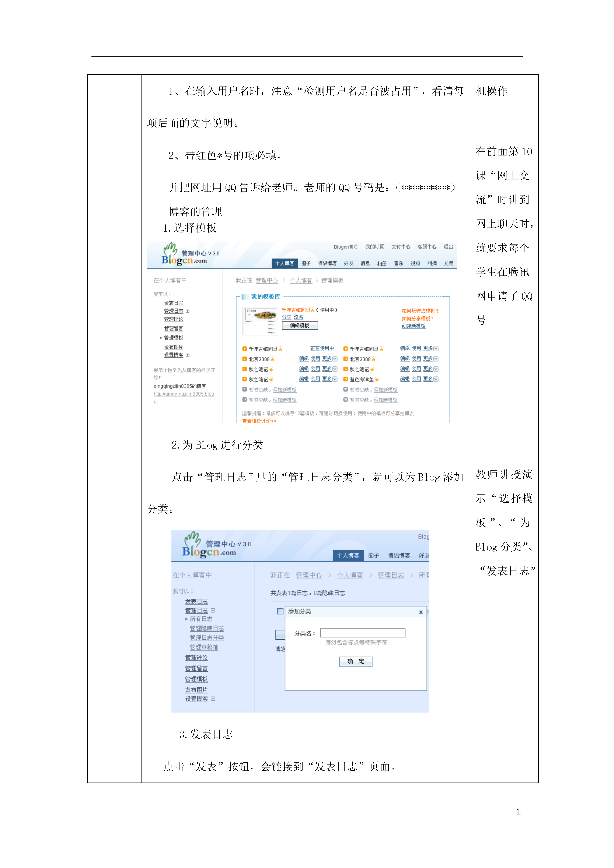Click number badge 8 beside 蓝色海洋鱼
This screenshot has width=614, height=868.
click(x=345, y=379)
